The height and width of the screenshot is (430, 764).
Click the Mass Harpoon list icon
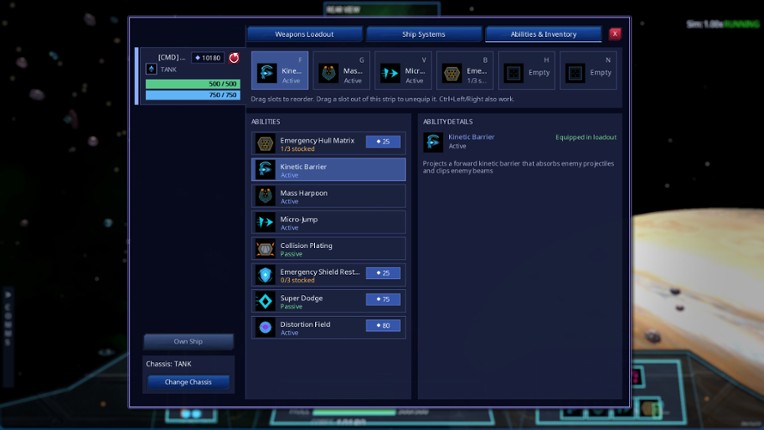[265, 196]
